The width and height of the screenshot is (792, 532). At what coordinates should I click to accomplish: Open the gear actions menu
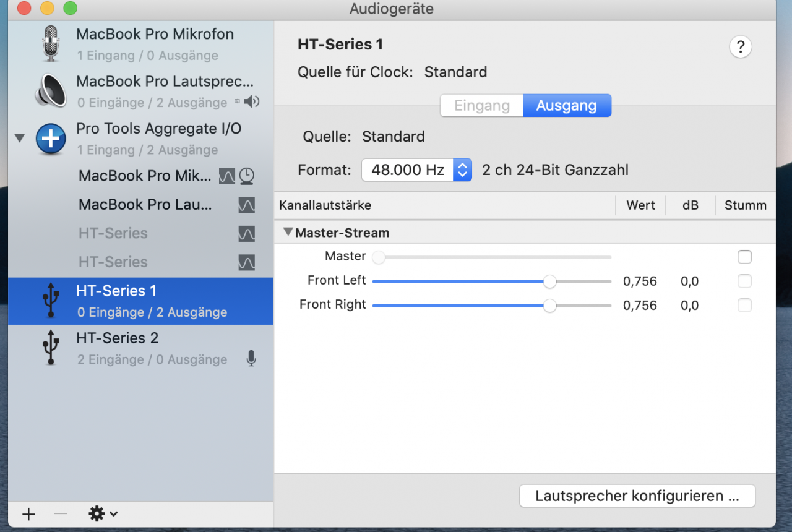point(103,513)
